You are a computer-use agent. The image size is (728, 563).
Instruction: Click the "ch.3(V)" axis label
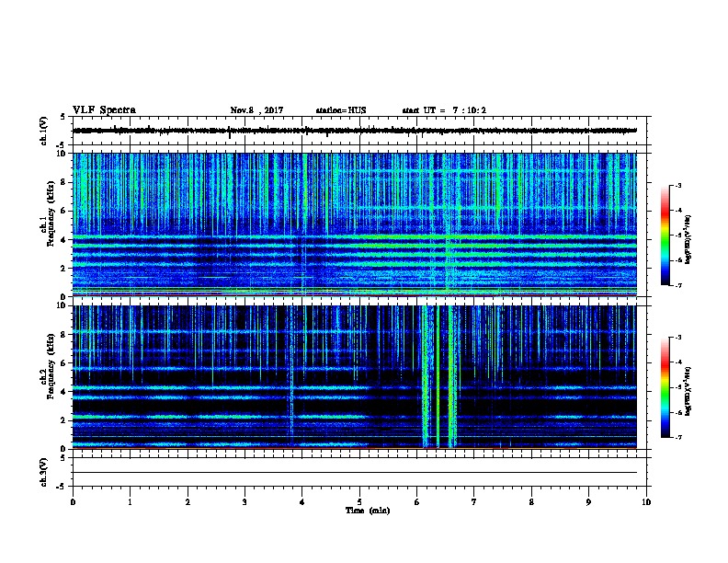tap(43, 472)
